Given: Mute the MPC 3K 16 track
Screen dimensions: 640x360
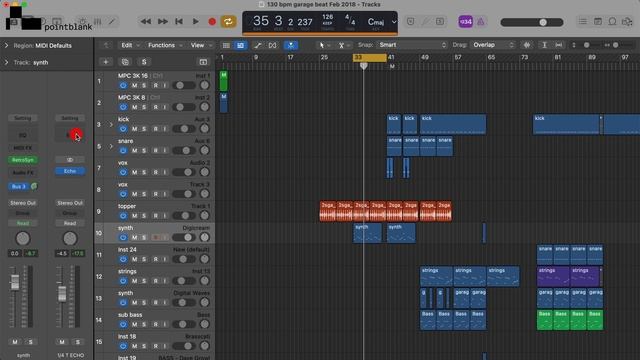Looking at the screenshot, I should 134,86.
